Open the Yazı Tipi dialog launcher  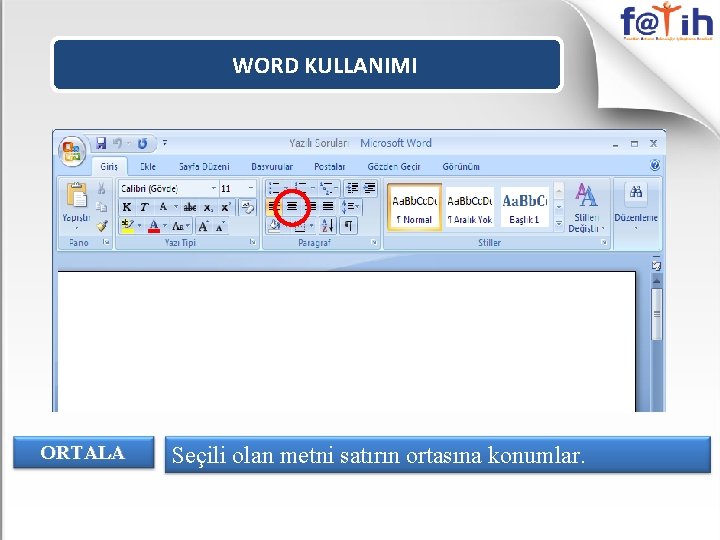[253, 242]
